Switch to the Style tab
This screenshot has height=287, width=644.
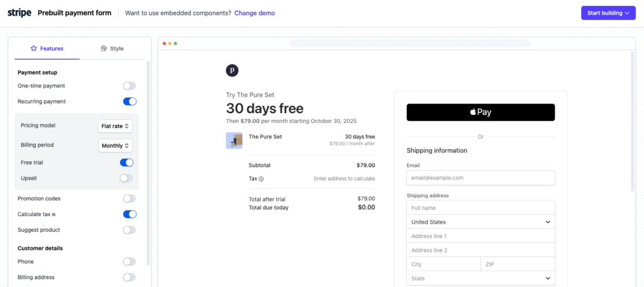[x=112, y=48]
